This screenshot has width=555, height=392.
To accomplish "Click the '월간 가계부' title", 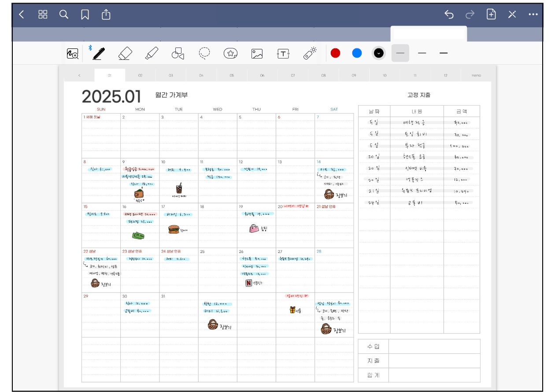I will [x=171, y=95].
